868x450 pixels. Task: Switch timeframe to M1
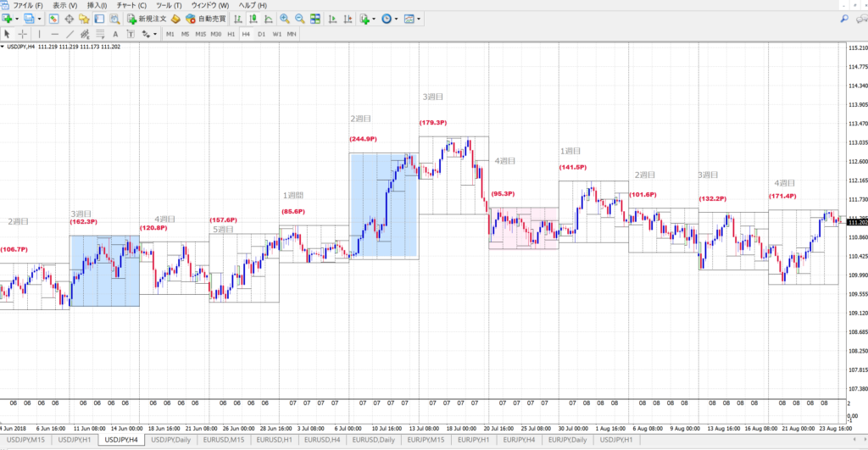[170, 34]
